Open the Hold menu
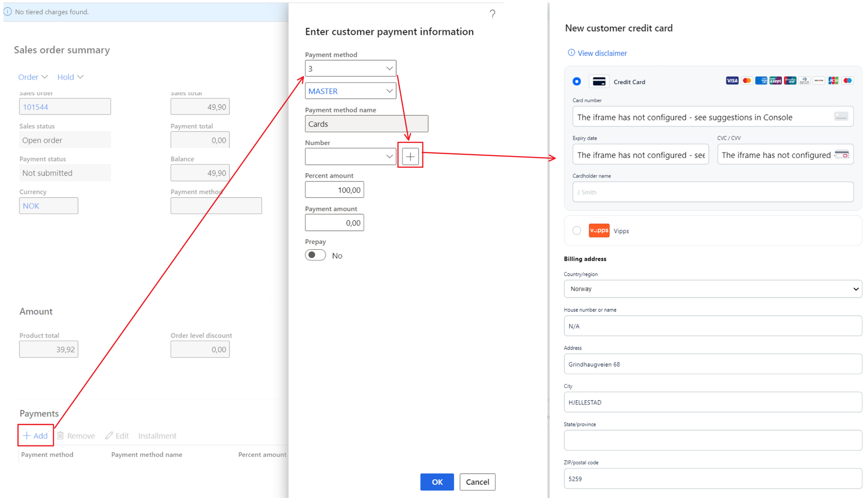The image size is (868, 498). click(x=70, y=77)
